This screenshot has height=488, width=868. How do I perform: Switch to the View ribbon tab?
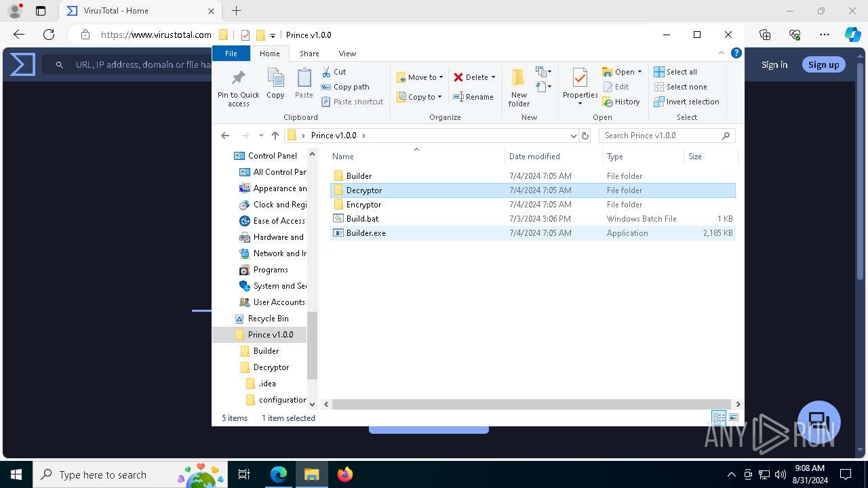tap(347, 54)
